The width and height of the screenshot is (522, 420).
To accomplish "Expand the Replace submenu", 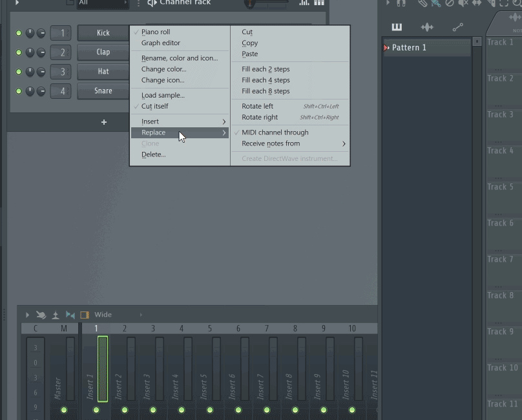I will click(x=180, y=132).
